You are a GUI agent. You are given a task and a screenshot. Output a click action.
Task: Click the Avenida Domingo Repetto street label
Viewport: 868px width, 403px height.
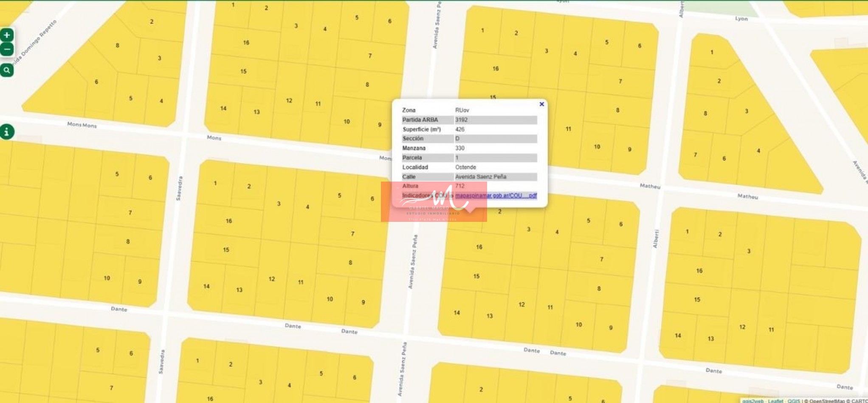point(35,43)
